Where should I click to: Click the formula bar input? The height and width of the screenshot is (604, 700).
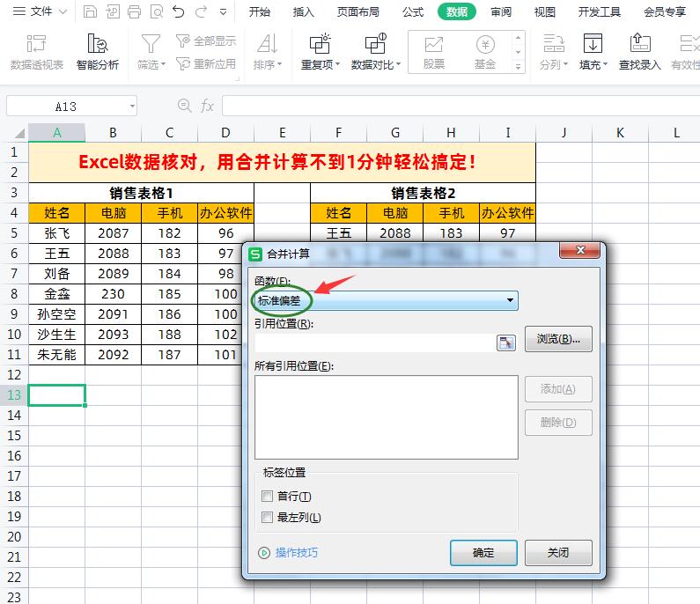click(x=461, y=107)
